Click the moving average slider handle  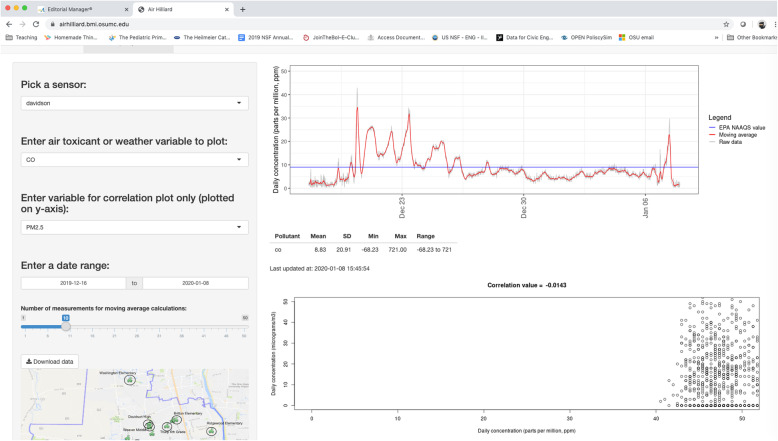click(66, 326)
